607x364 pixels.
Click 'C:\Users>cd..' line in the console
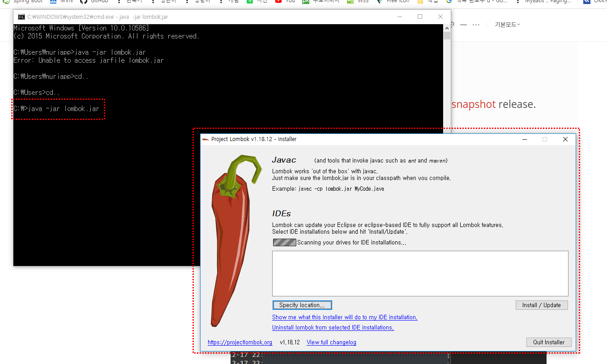(x=37, y=93)
